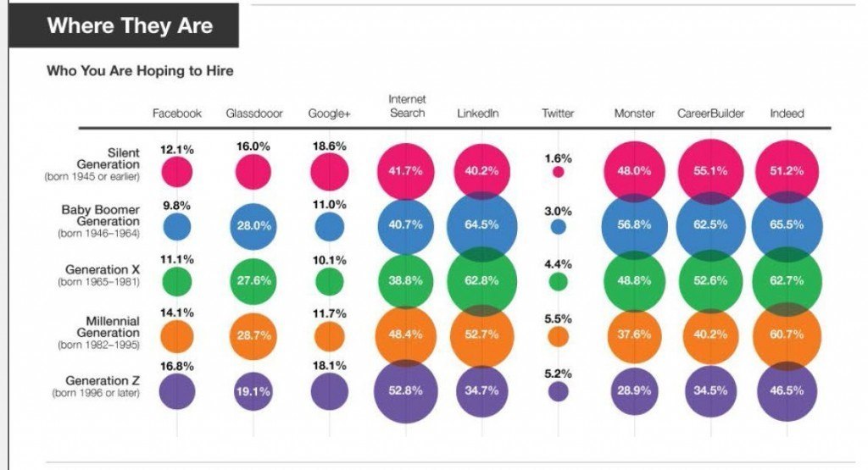Click the Where They Are title banner

[x=124, y=25]
